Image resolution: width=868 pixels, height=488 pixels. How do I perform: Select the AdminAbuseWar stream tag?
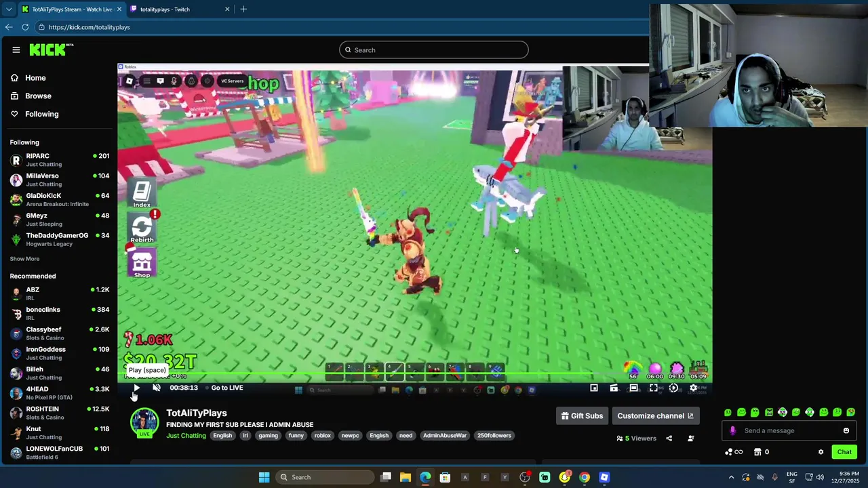(x=445, y=436)
